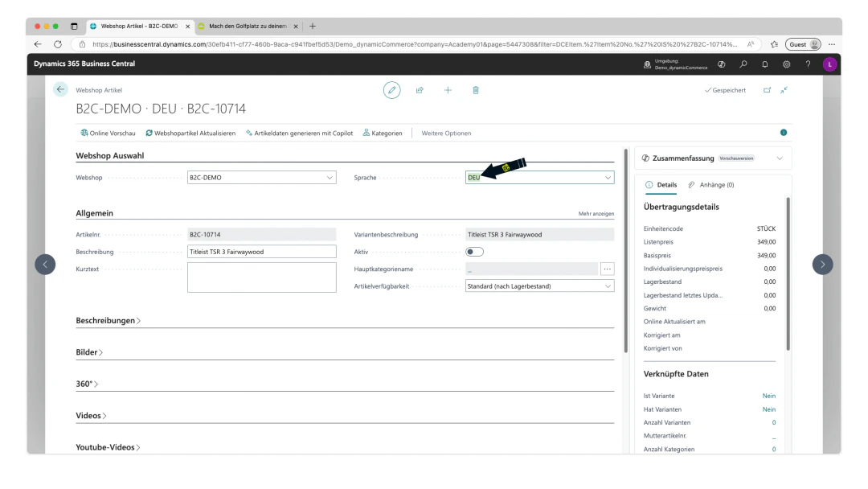Image resolution: width=868 pixels, height=489 pixels.
Task: Click the Beschreibung input field
Action: click(261, 252)
